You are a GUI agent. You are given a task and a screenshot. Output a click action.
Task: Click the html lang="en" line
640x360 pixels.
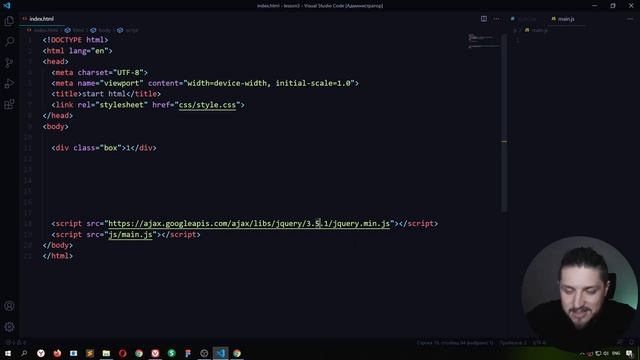click(x=78, y=51)
